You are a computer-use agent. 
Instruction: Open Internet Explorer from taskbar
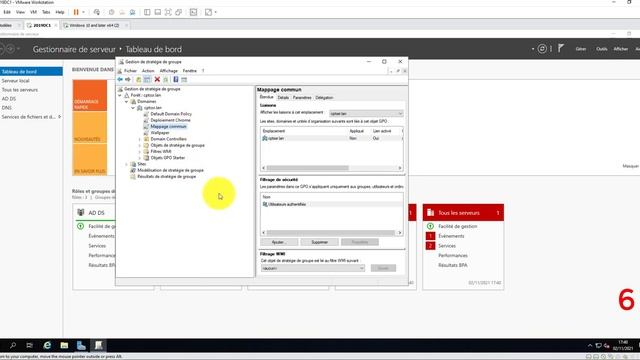pyautogui.click(x=47, y=345)
